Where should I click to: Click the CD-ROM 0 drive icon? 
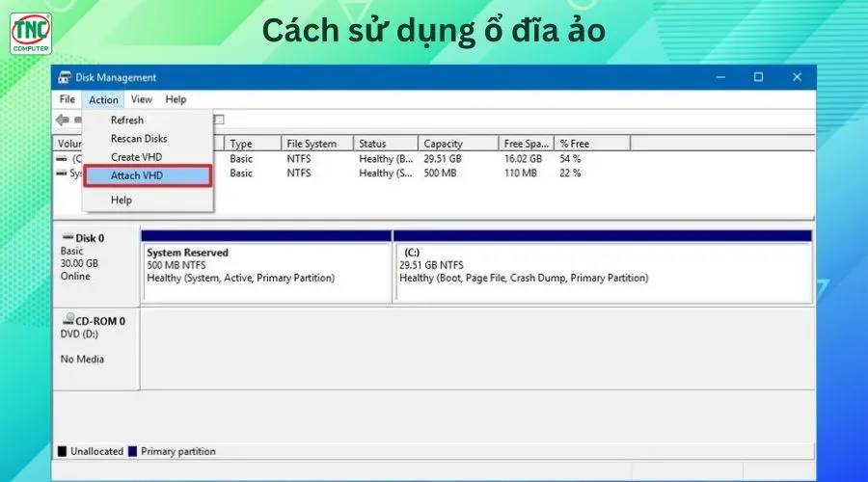[68, 319]
